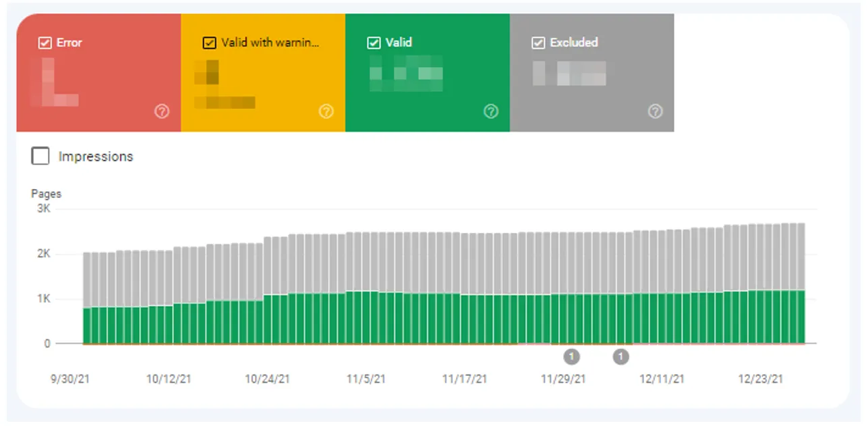Select the Error summary card
The height and width of the screenshot is (426, 868).
click(98, 72)
